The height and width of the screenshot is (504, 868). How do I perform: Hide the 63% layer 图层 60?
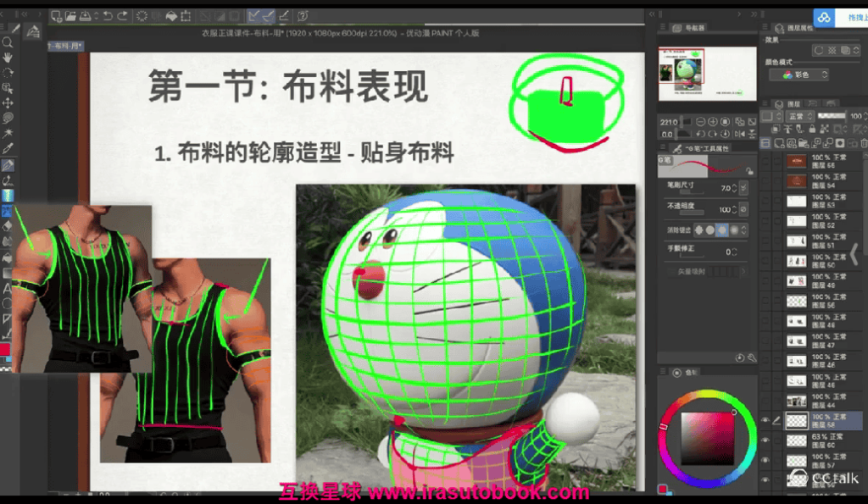point(765,440)
